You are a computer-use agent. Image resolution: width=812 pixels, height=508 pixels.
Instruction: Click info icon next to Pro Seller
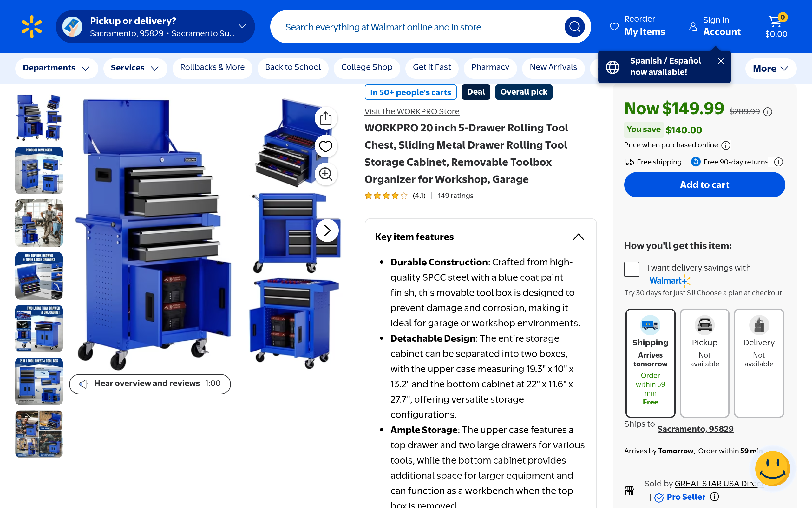(x=715, y=497)
